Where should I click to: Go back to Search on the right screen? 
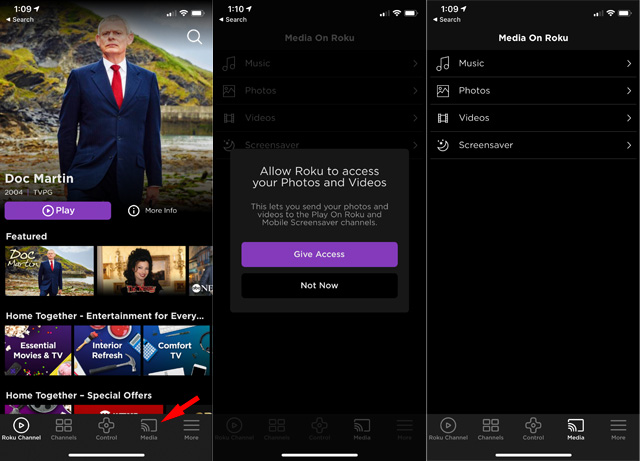pyautogui.click(x=447, y=20)
